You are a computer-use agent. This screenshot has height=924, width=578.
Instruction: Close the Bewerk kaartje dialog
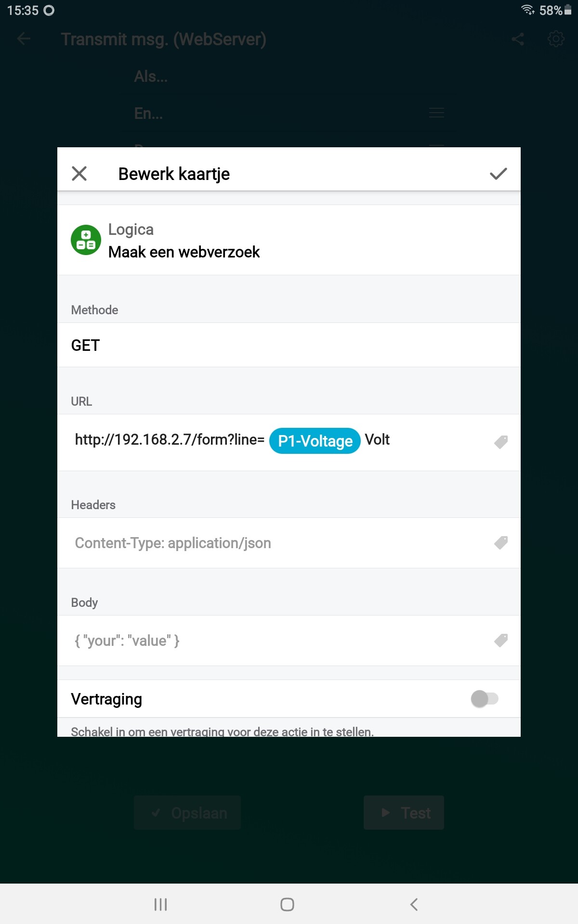click(x=79, y=173)
